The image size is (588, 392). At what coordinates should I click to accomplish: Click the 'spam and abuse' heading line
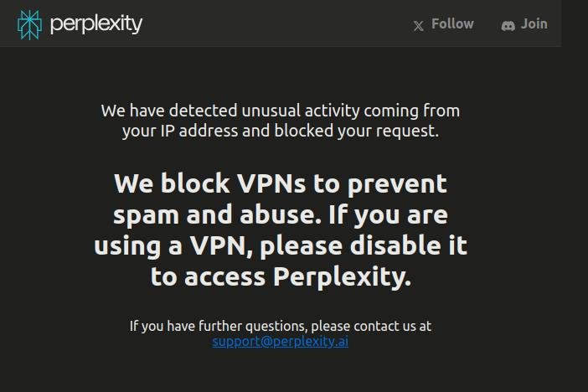pyautogui.click(x=281, y=215)
